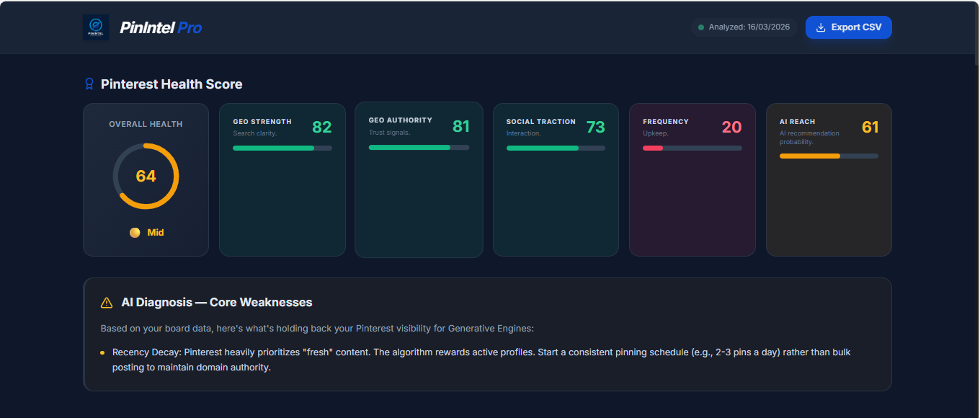The height and width of the screenshot is (418, 980).
Task: Click the warning triangle icon by AI Diagnosis
Action: tap(107, 303)
